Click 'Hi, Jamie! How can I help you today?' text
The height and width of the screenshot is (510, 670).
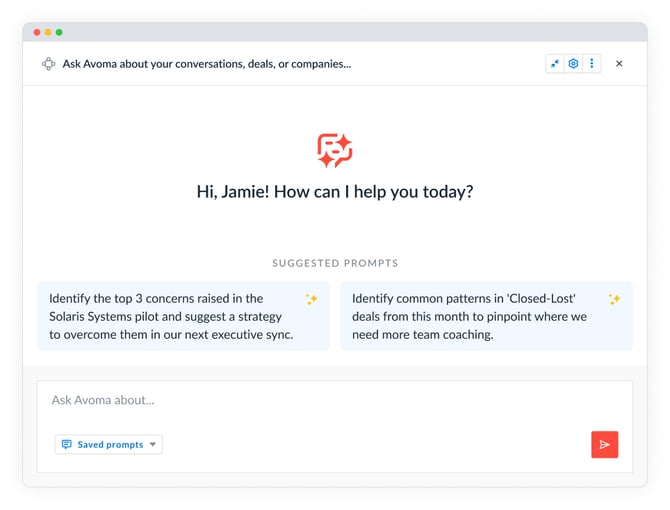click(335, 192)
